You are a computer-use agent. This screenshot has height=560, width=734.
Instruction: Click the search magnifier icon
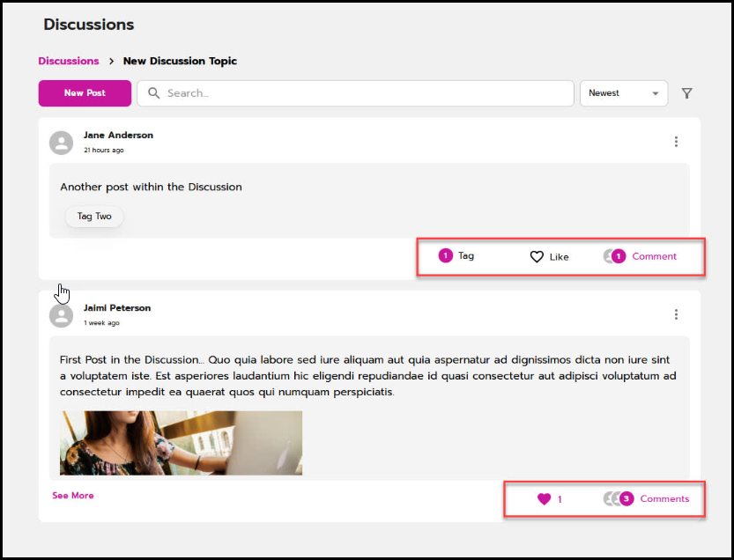(x=154, y=93)
